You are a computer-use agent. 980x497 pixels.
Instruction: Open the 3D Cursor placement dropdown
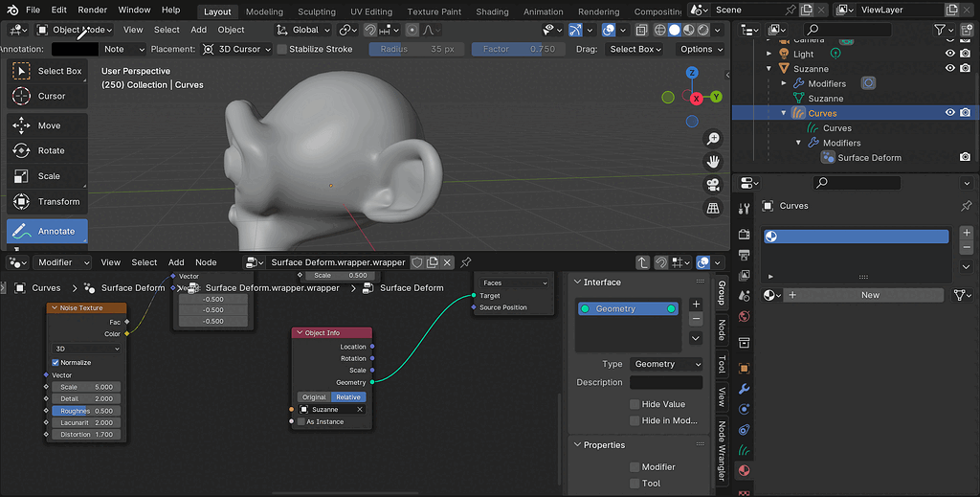[x=237, y=50]
